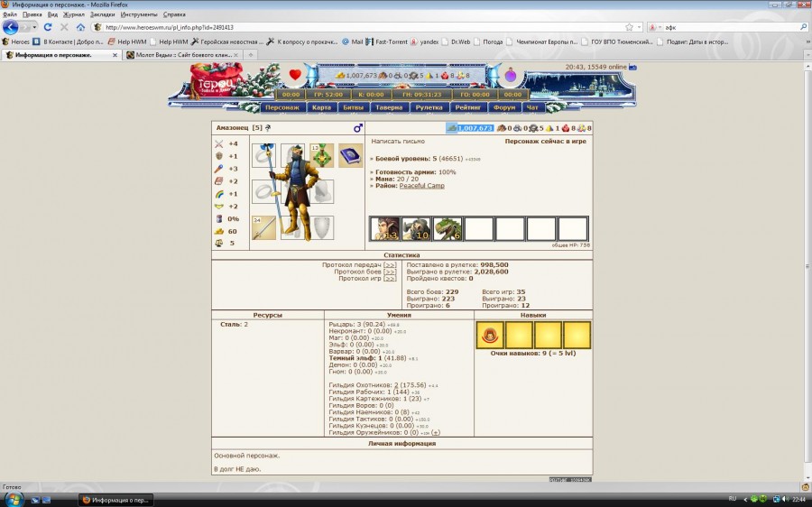Open the Файл menu
Viewport: 812px width, 507px height.
pyautogui.click(x=10, y=14)
